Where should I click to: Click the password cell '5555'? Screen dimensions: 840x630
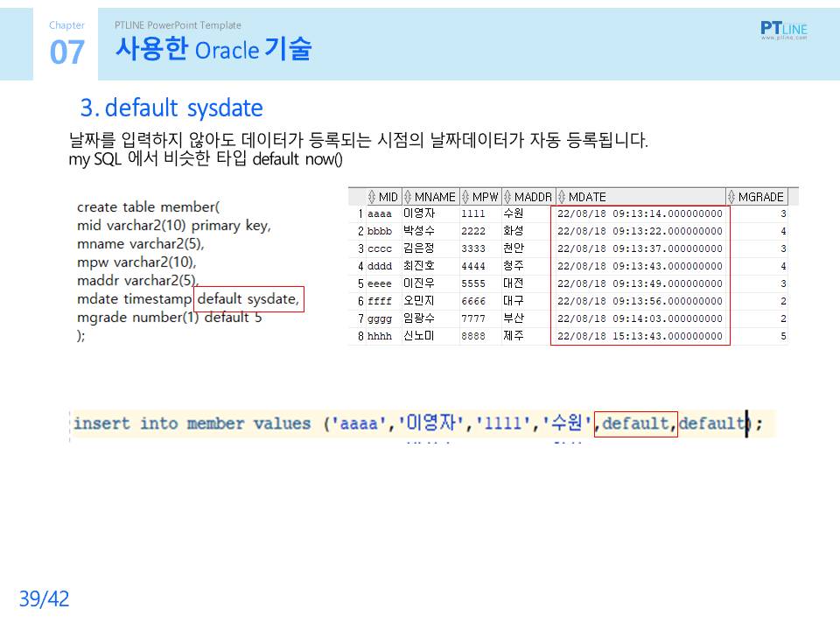(x=473, y=283)
